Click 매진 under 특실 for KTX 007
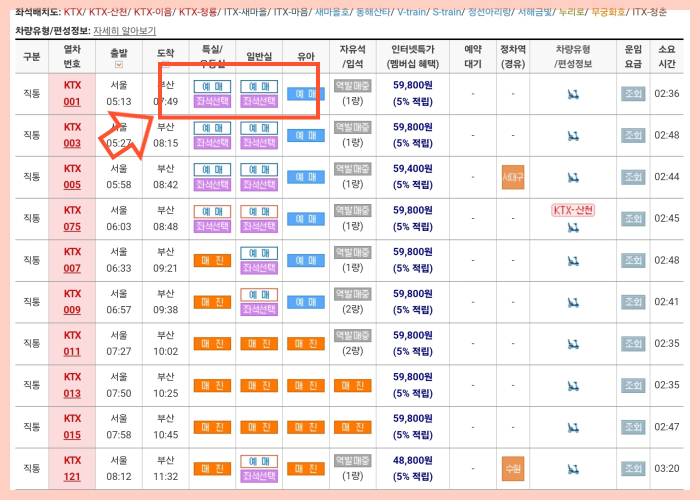The image size is (700, 500). click(x=212, y=261)
